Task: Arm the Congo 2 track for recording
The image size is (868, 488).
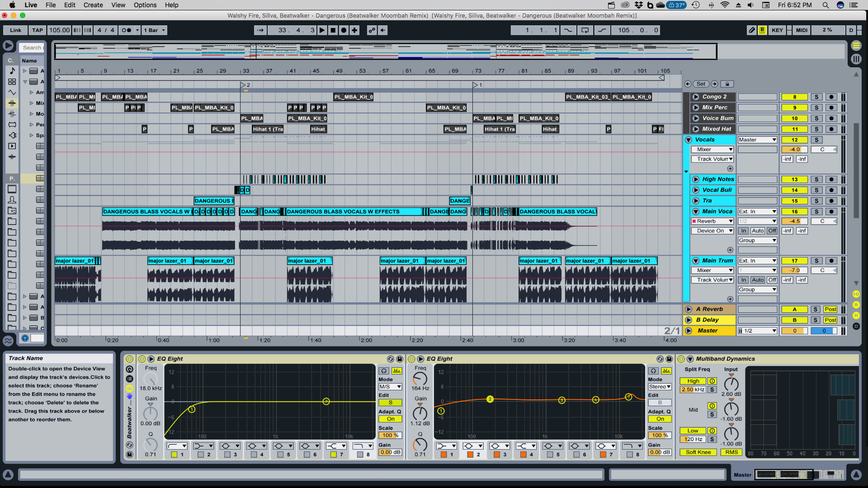Action: 831,97
